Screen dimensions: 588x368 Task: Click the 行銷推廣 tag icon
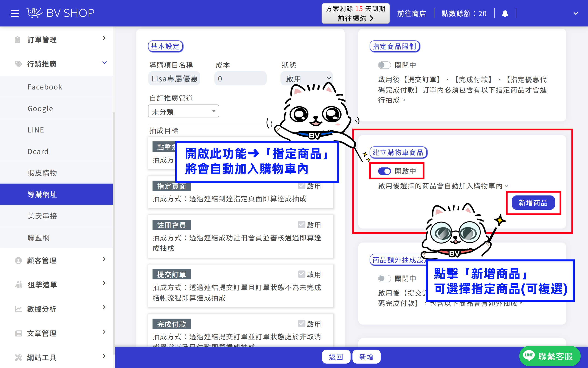18,64
